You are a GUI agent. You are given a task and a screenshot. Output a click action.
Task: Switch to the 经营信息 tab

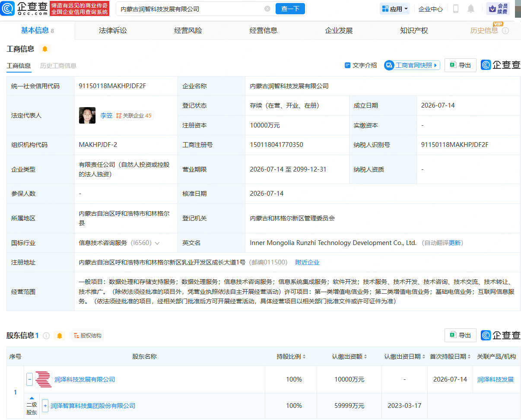pyautogui.click(x=264, y=31)
